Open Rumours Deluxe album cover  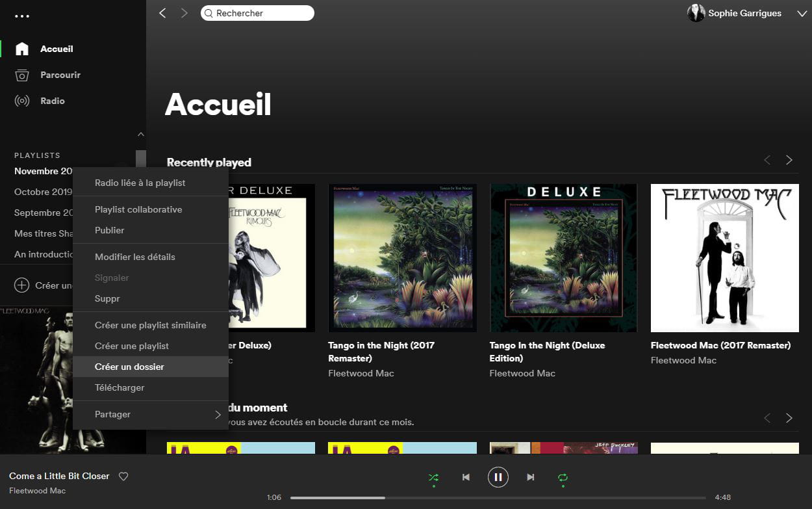coord(272,258)
